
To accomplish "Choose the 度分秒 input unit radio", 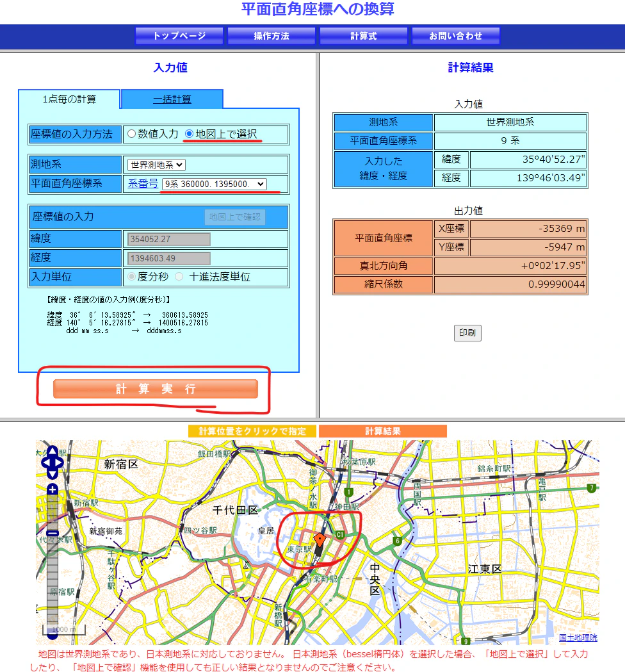I will click(131, 277).
